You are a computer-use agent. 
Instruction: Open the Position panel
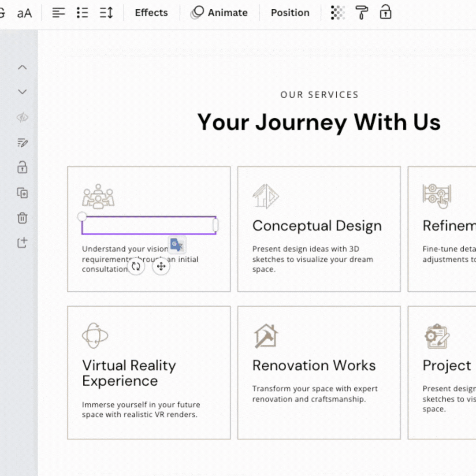tap(290, 13)
